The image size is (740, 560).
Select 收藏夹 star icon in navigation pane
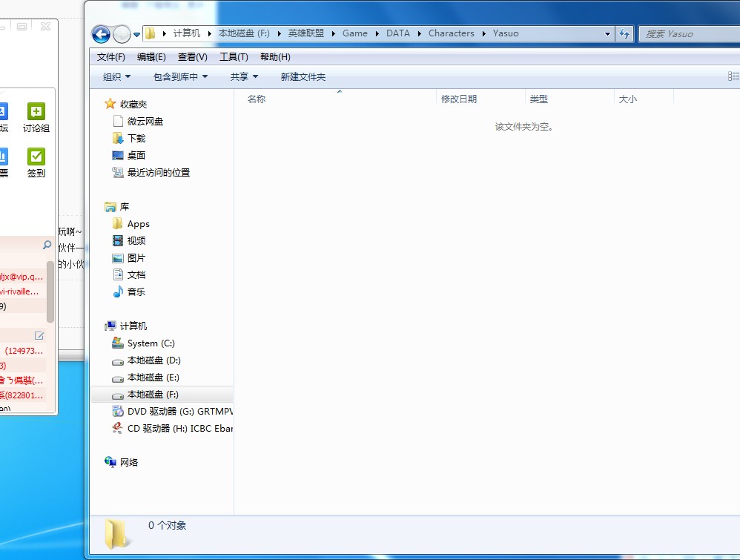110,104
